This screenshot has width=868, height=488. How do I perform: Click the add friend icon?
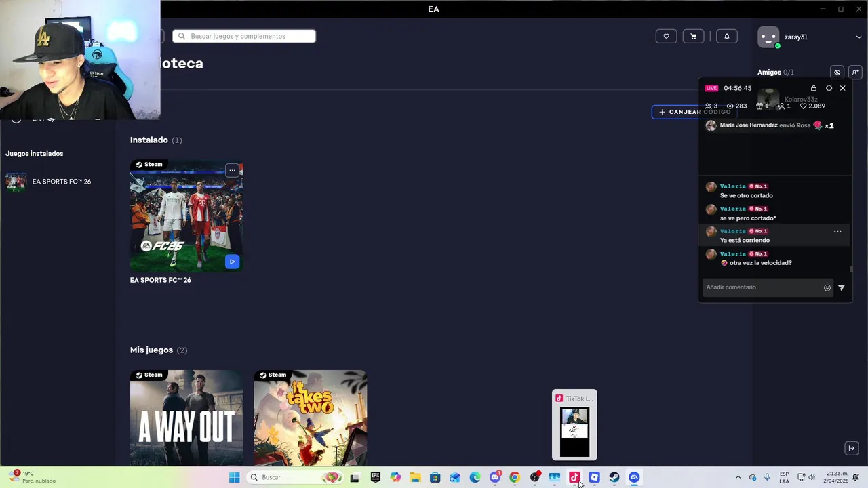point(854,73)
